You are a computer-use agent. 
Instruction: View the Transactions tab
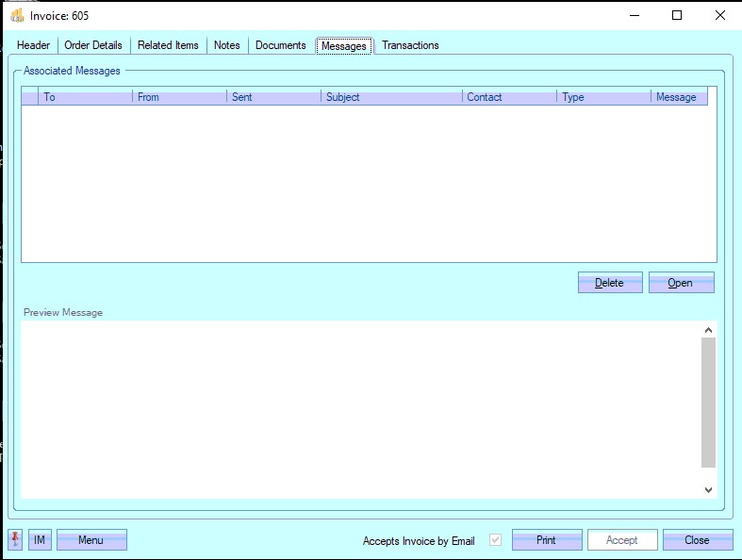[410, 45]
